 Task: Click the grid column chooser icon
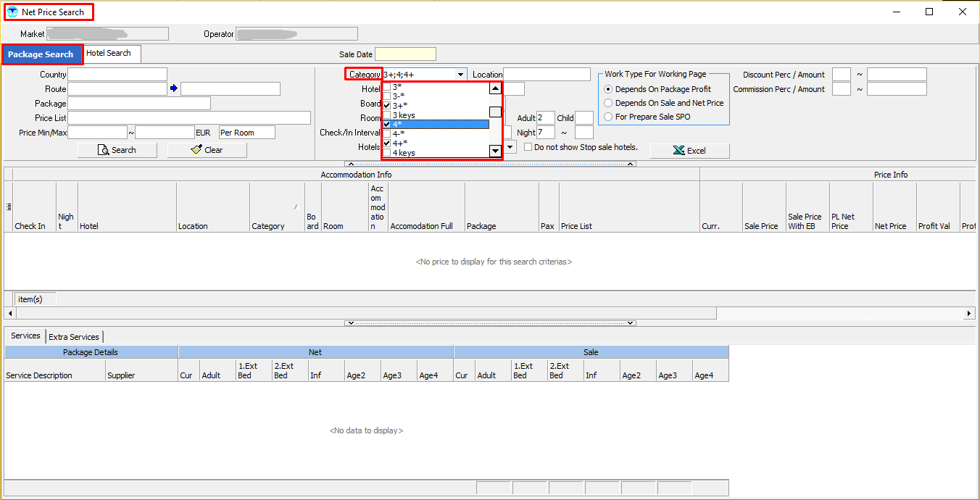(x=9, y=207)
